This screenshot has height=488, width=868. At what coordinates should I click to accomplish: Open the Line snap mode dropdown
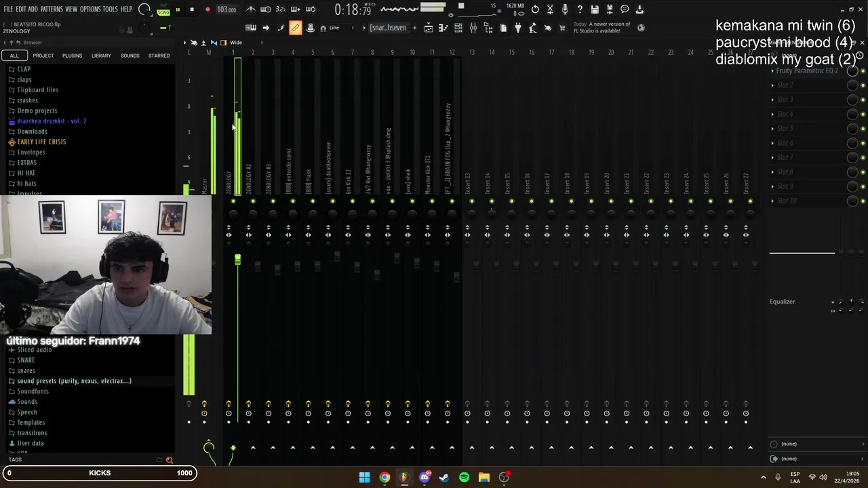click(x=342, y=28)
